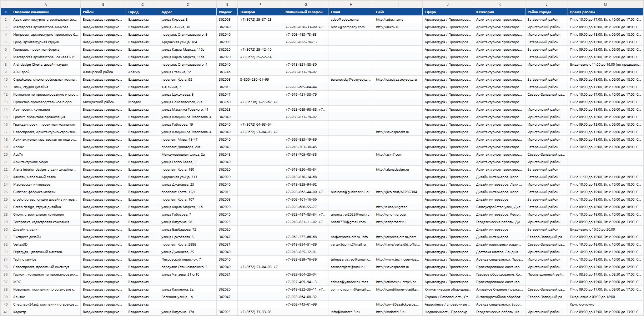Select the 'Anclav' company cell
The height and width of the screenshot is (322, 644).
pyautogui.click(x=46, y=147)
